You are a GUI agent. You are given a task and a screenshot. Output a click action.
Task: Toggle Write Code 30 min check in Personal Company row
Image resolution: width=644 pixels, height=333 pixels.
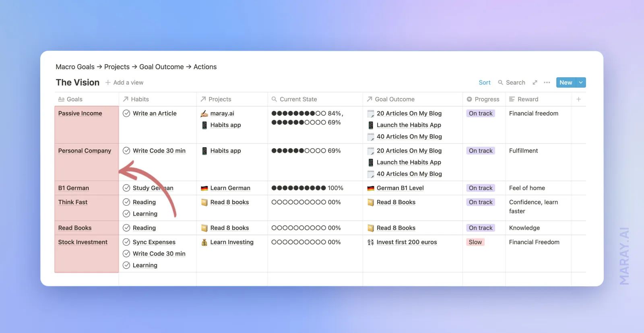pos(126,151)
